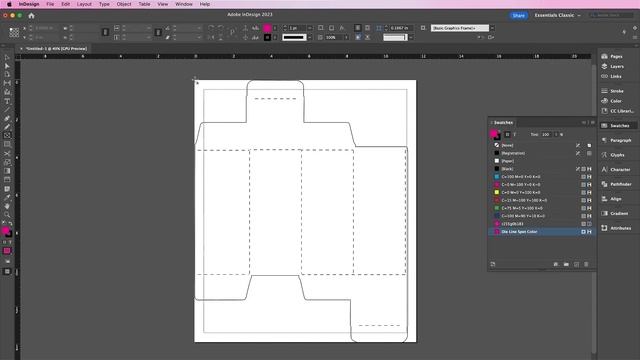Open Tint percentage dropdown arrow
The image size is (640, 360).
click(556, 134)
